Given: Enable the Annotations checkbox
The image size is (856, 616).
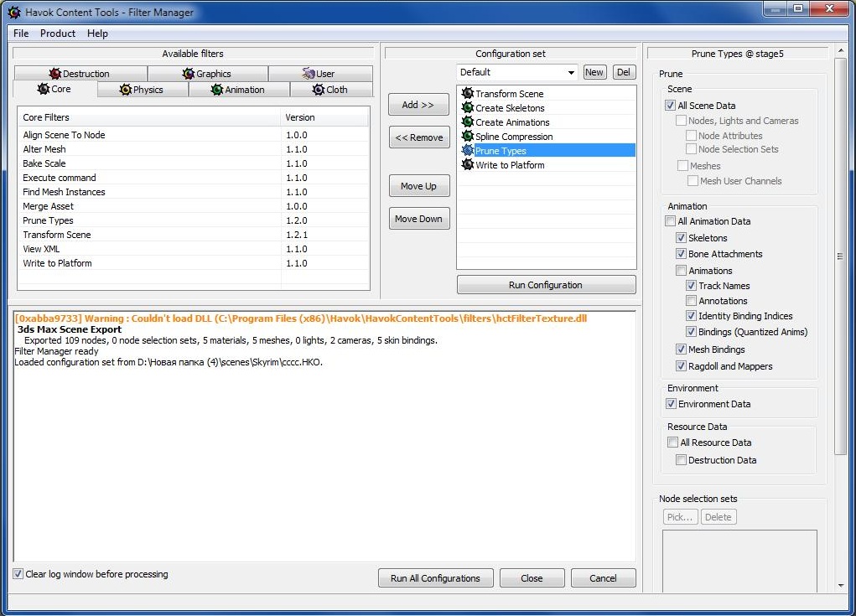Looking at the screenshot, I should click(x=691, y=300).
